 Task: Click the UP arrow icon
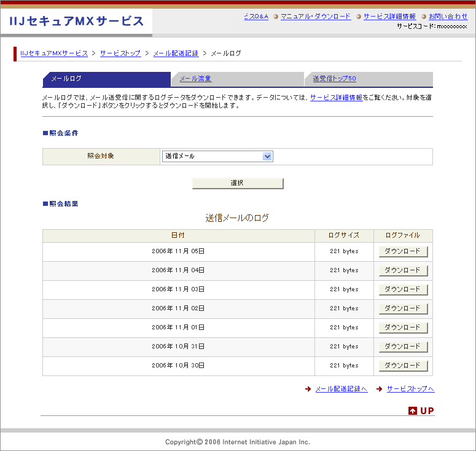point(413,410)
